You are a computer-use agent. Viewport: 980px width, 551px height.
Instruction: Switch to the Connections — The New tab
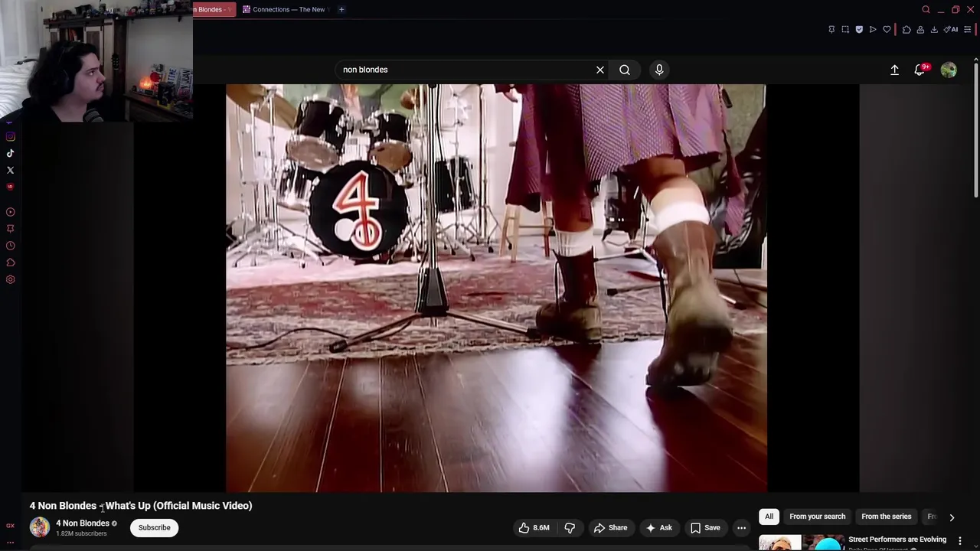coord(284,9)
